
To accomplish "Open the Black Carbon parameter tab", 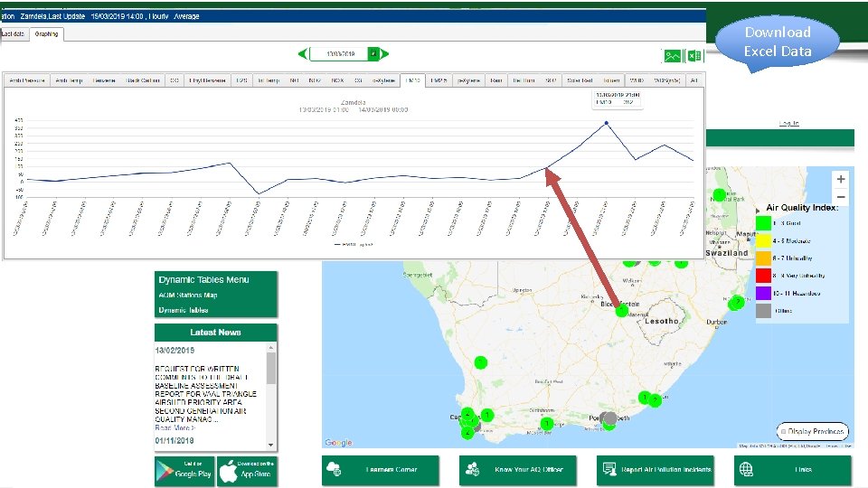I will click(143, 80).
